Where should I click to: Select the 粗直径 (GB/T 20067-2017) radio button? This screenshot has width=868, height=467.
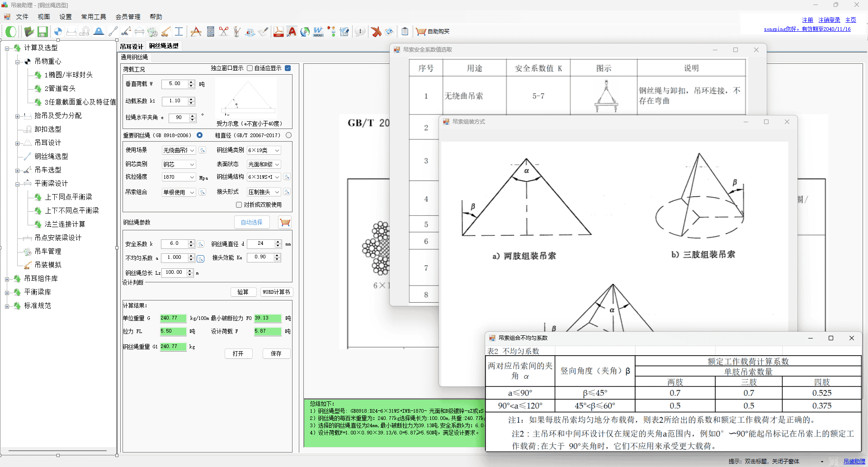(x=289, y=135)
